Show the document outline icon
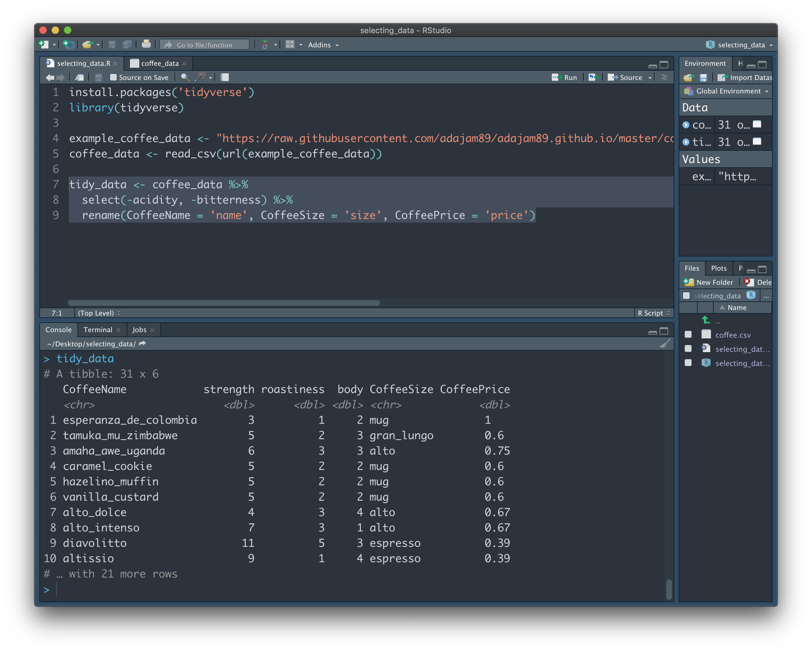 coord(664,77)
